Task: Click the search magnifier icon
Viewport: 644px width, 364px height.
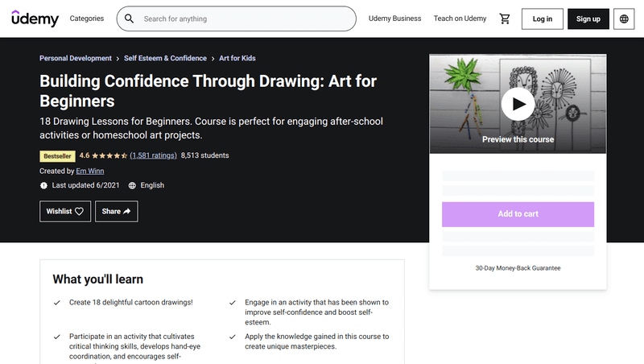Action: (129, 19)
